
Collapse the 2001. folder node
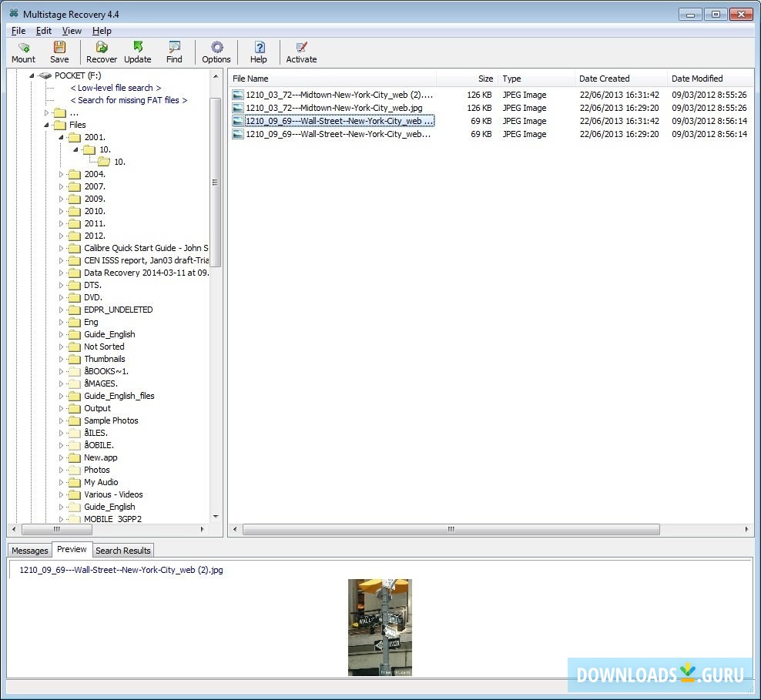coord(62,137)
